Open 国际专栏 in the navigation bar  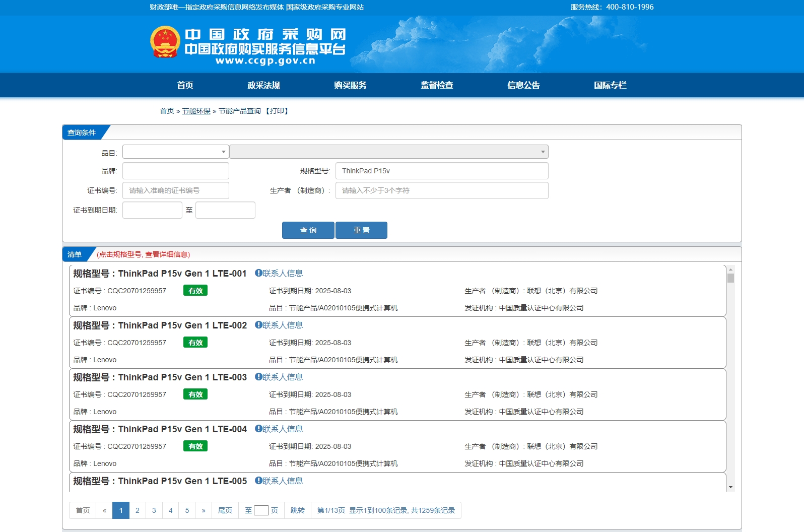[610, 85]
